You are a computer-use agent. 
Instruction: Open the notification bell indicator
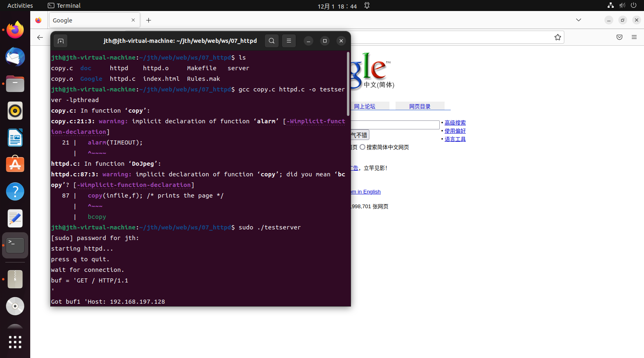tap(367, 6)
